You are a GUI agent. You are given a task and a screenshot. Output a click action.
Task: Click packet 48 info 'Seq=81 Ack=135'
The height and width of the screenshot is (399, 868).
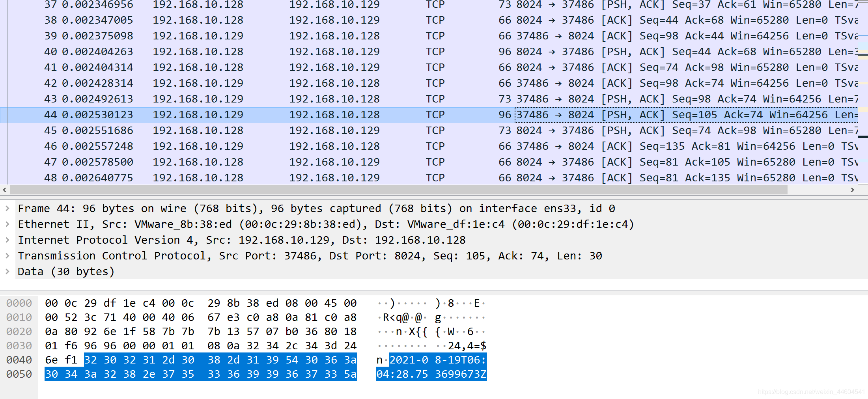click(x=685, y=178)
